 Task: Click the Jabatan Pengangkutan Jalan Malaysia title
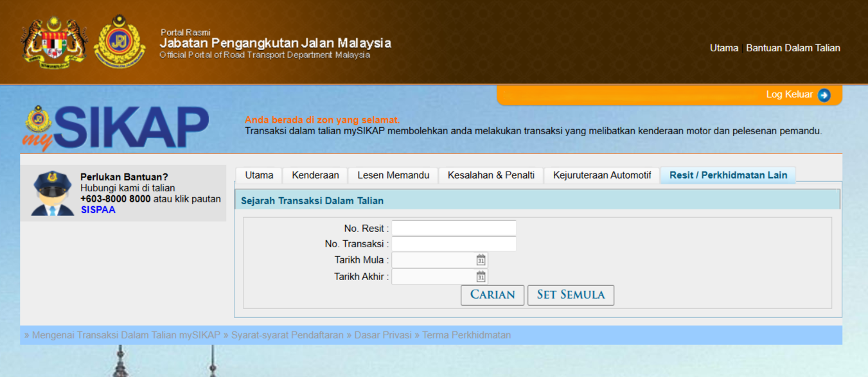275,43
